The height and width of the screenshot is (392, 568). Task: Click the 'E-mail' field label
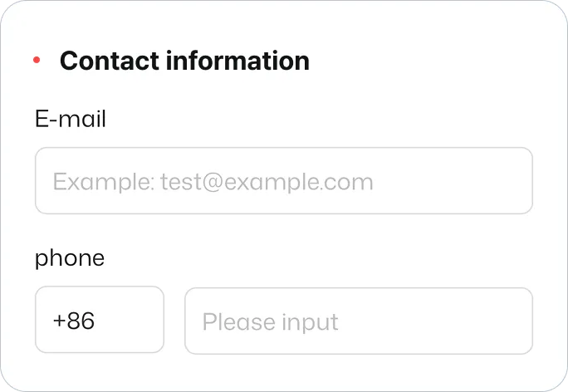(x=71, y=120)
